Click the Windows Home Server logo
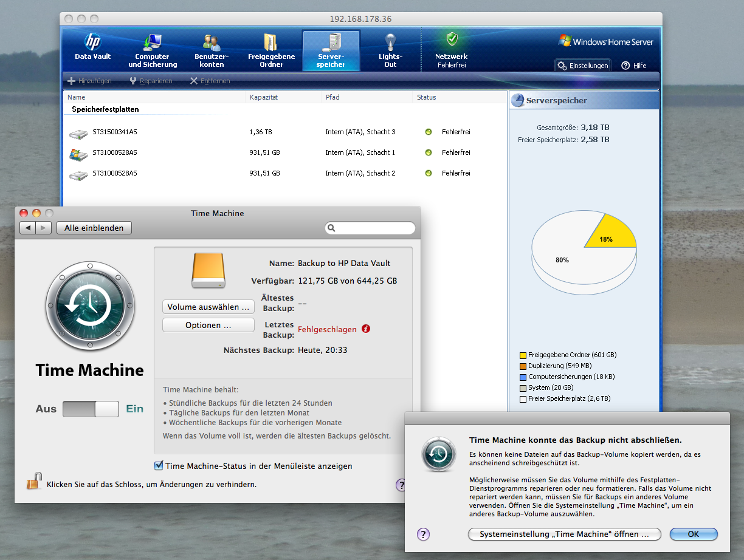 606,41
